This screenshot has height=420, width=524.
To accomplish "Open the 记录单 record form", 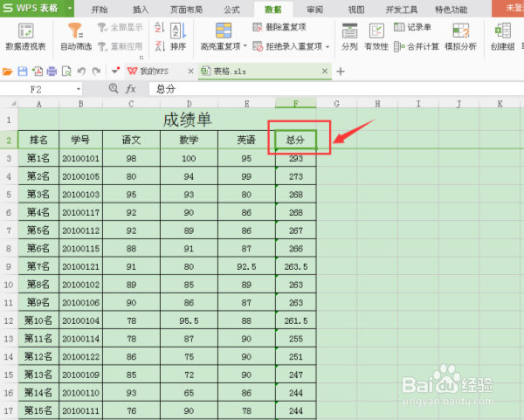I will coord(413,27).
